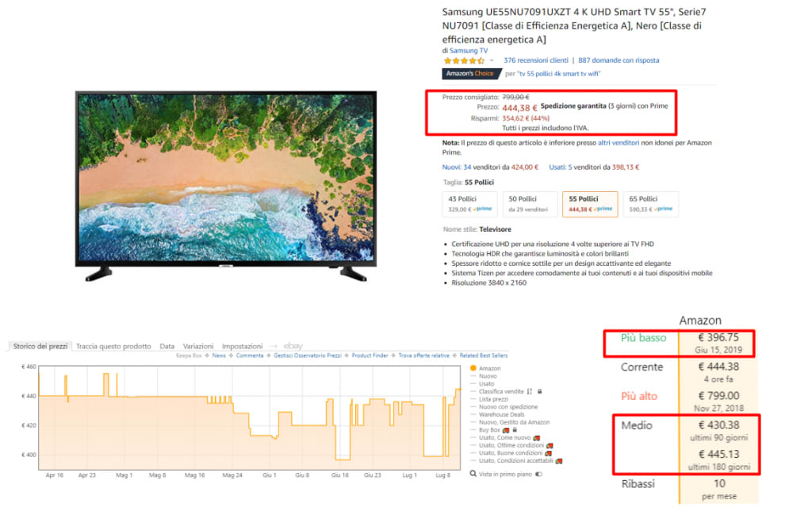
Task: Click the Giu 16 price dip on chart
Action: (x=343, y=459)
